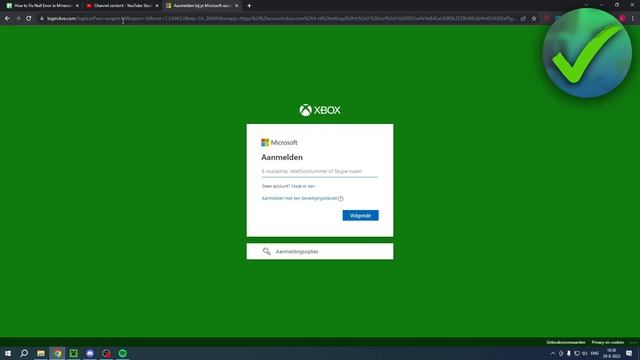Close the Aanmelden Microsoft account tab
Screen dimensions: 640x360
[x=236, y=6]
